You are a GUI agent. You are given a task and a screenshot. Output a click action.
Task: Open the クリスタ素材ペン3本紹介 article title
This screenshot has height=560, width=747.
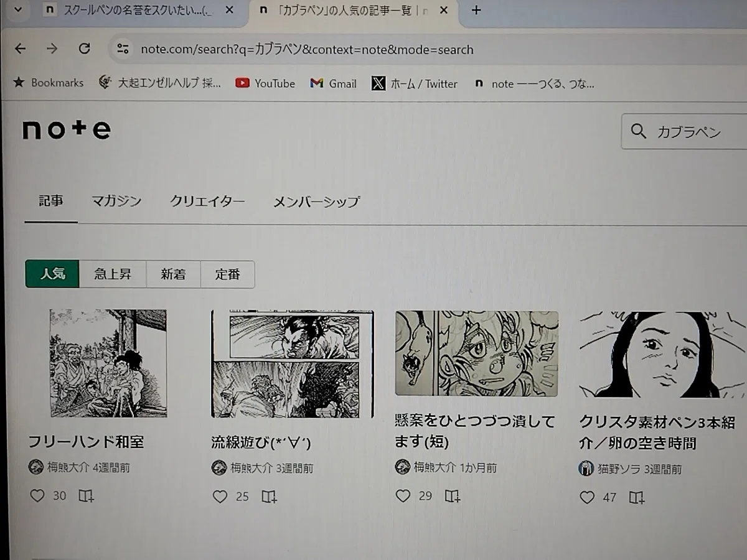pyautogui.click(x=657, y=433)
